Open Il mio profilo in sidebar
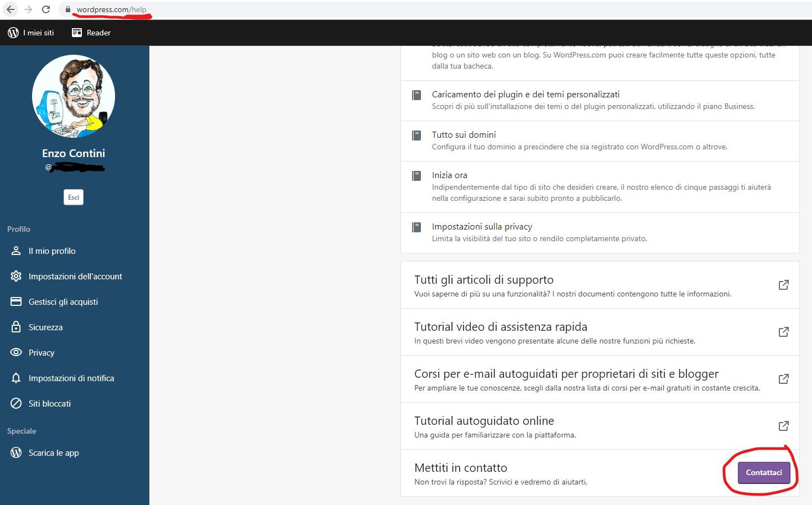The image size is (812, 505). coord(52,251)
